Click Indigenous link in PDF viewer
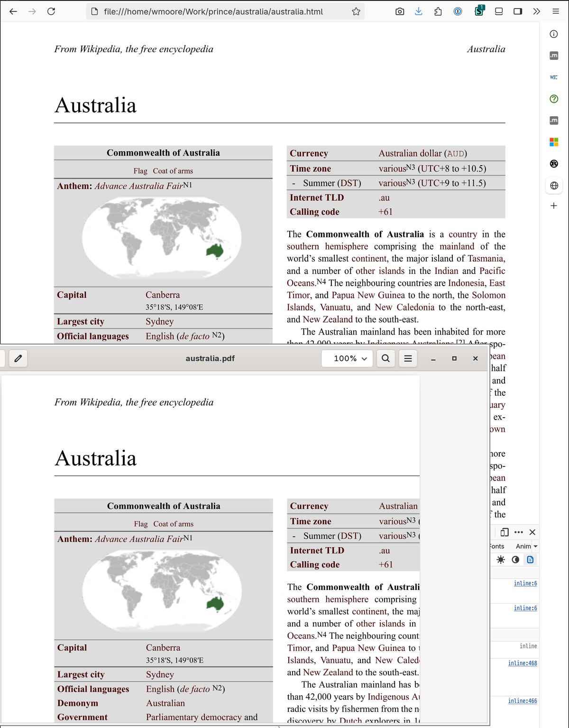The image size is (569, 728). (388, 697)
